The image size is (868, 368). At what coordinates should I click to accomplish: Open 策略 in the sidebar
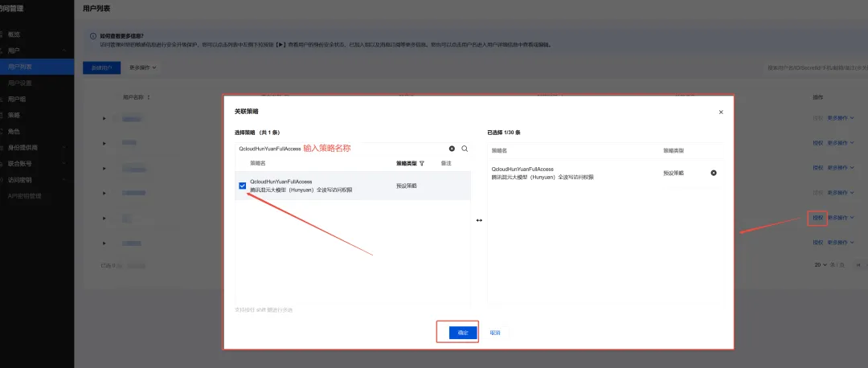coord(14,115)
